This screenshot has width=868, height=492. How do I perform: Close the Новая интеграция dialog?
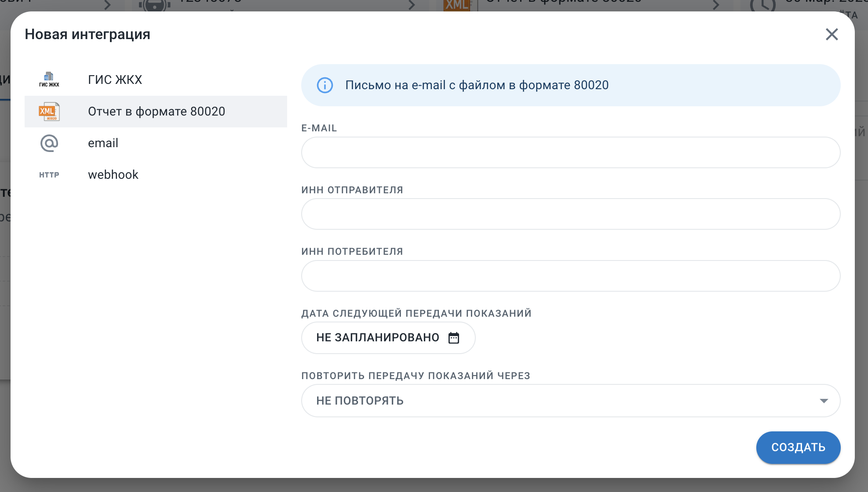coord(832,34)
